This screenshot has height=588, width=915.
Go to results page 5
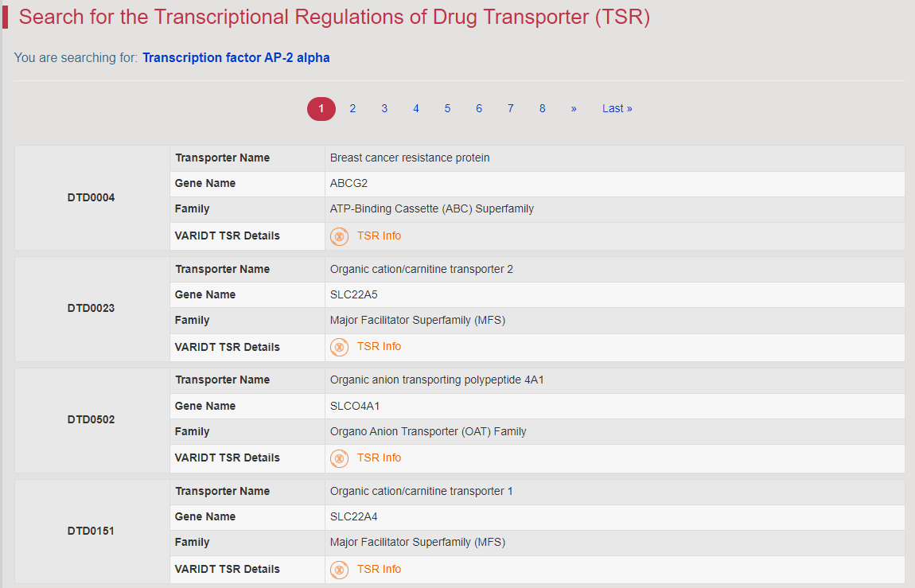[447, 108]
